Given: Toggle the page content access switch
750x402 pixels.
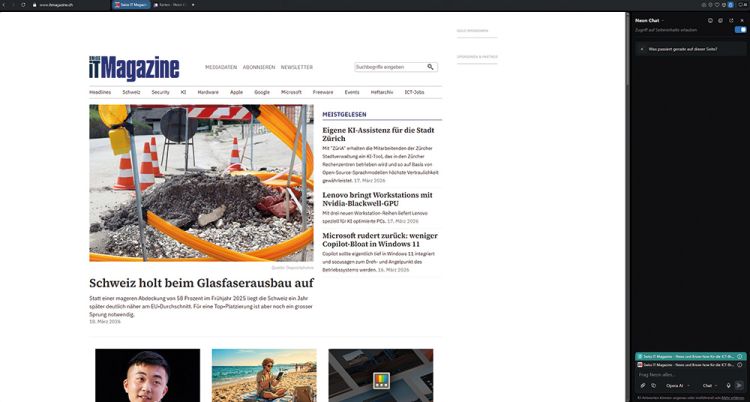Looking at the screenshot, I should [x=740, y=31].
